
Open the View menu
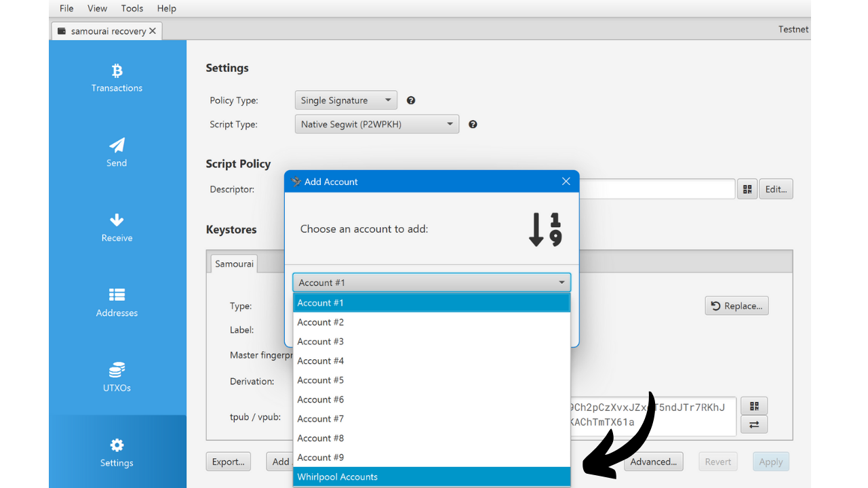98,8
